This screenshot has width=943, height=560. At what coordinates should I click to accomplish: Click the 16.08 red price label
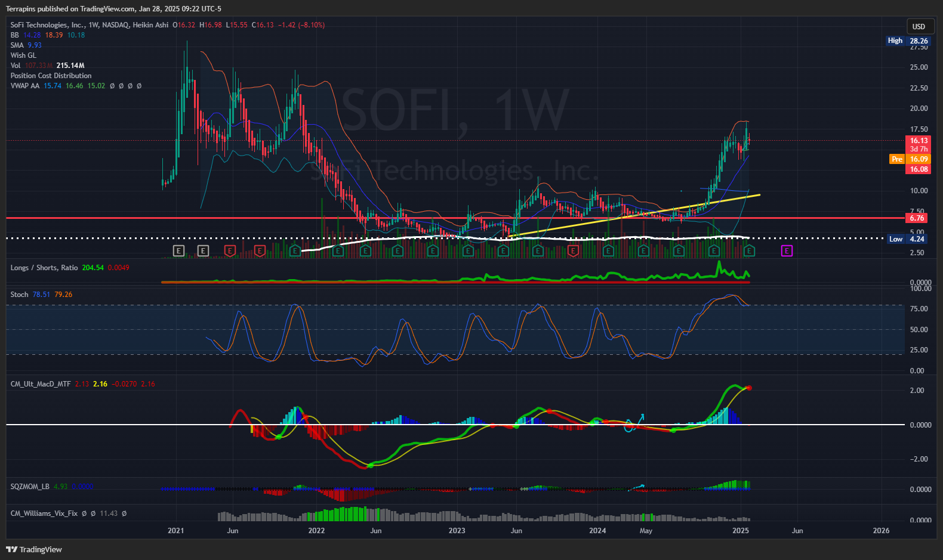[x=919, y=169]
